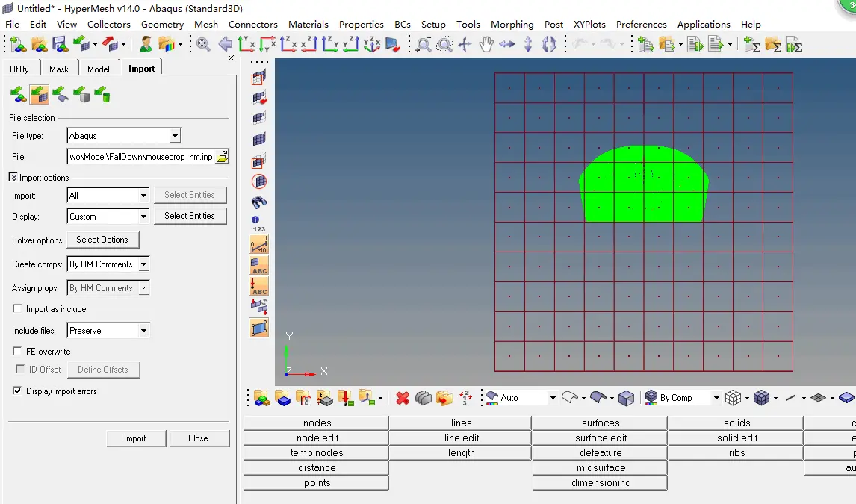
Task: Click Select Entities next to Display
Action: [190, 216]
